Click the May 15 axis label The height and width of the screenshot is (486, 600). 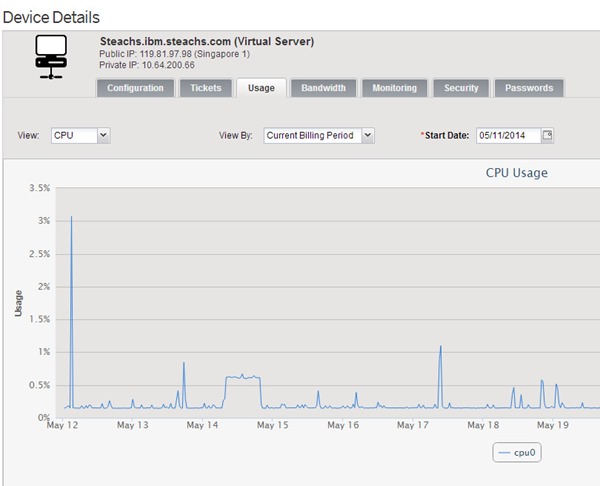click(x=272, y=425)
